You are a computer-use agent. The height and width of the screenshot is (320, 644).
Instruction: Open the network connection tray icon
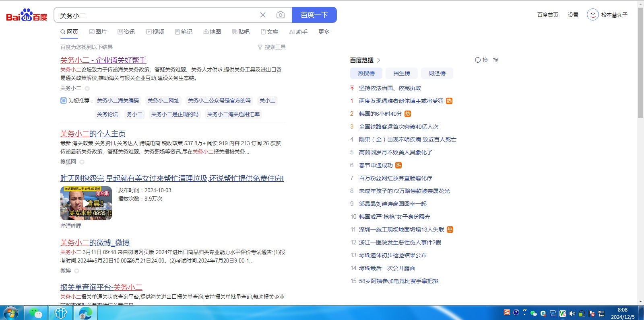click(x=601, y=313)
